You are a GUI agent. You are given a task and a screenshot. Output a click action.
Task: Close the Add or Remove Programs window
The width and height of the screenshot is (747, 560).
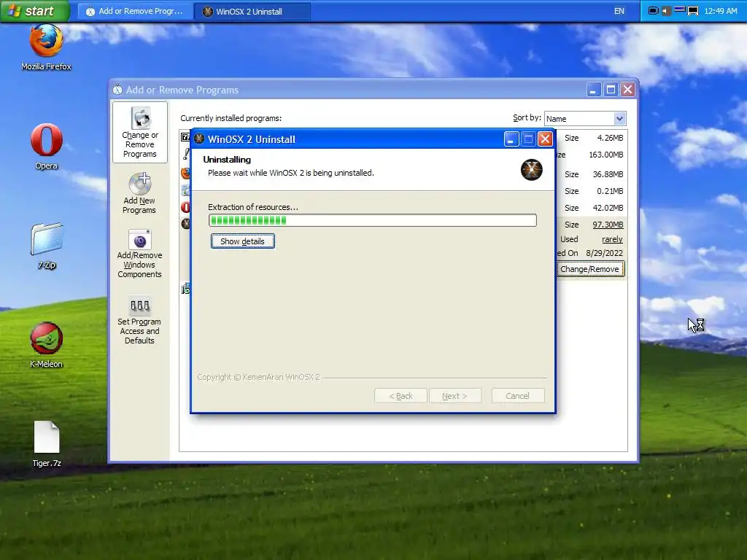[x=628, y=90]
